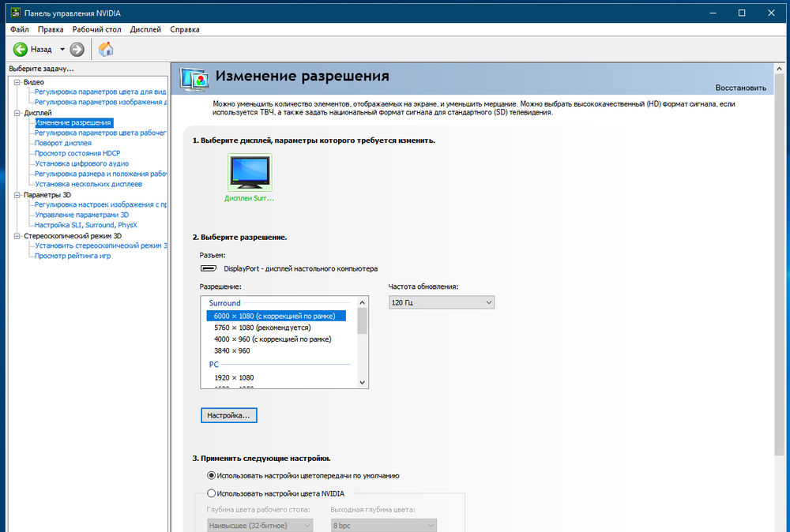This screenshot has width=790, height=532.
Task: Minimize the NVIDIA control panel window
Action: [713, 13]
